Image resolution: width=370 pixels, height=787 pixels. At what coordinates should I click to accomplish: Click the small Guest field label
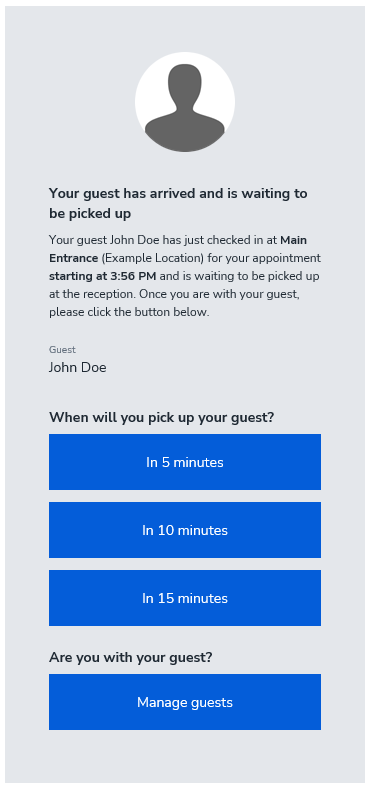tap(62, 349)
